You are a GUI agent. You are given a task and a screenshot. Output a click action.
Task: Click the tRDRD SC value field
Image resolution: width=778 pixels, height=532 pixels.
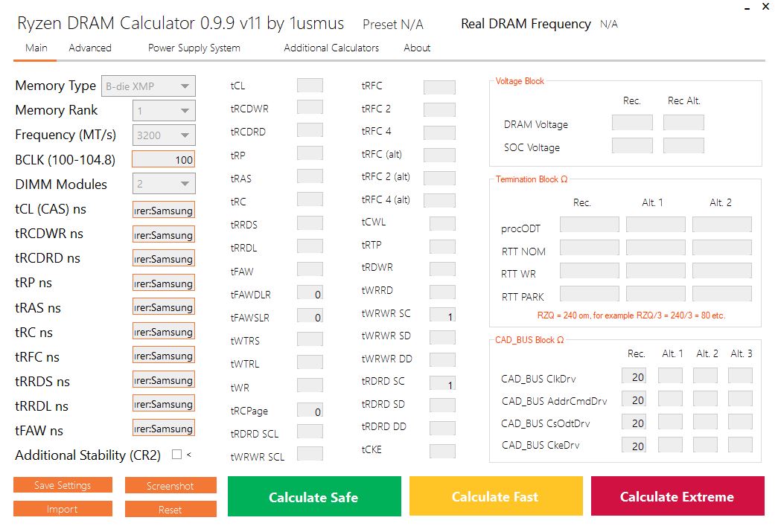442,384
